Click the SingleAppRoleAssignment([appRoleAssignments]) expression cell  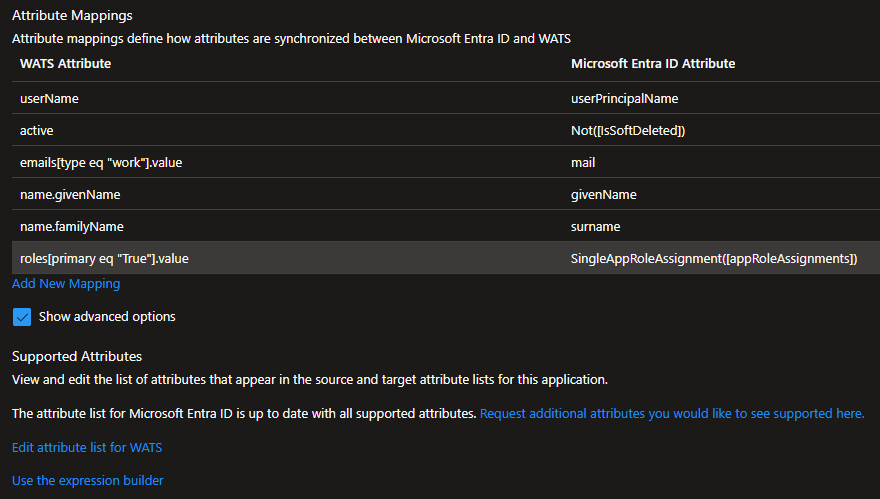[x=714, y=258]
